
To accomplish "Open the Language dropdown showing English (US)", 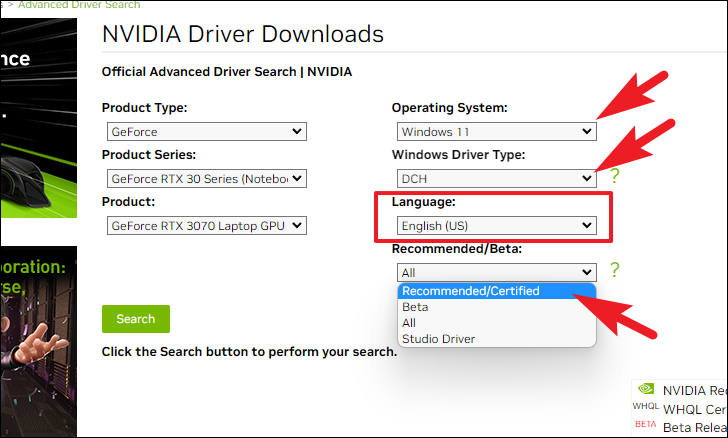I will 496,225.
